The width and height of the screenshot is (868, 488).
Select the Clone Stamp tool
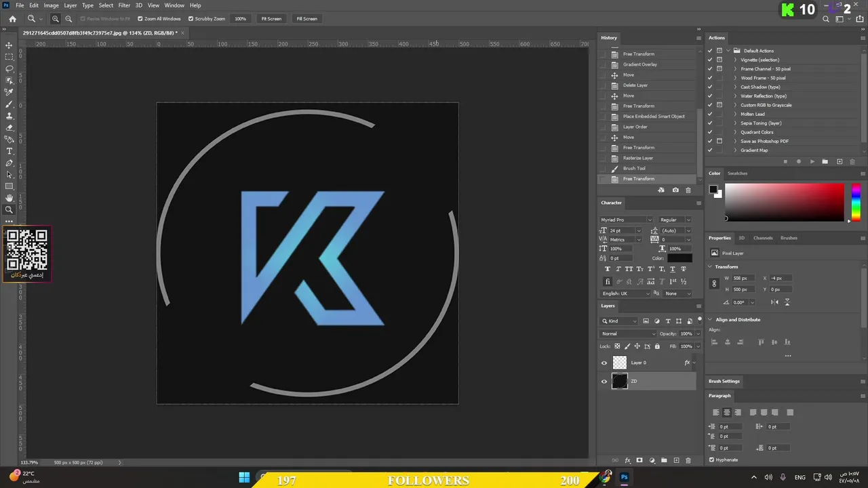[x=9, y=116]
